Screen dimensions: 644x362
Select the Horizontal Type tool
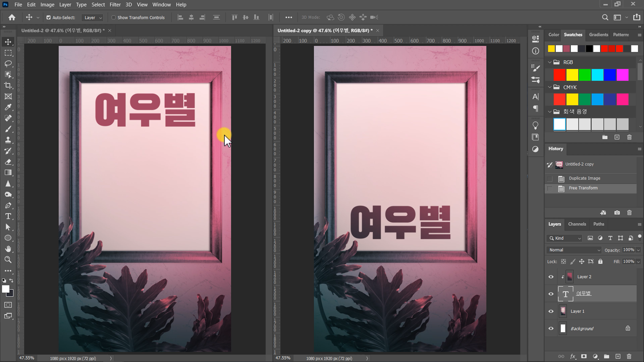8,216
